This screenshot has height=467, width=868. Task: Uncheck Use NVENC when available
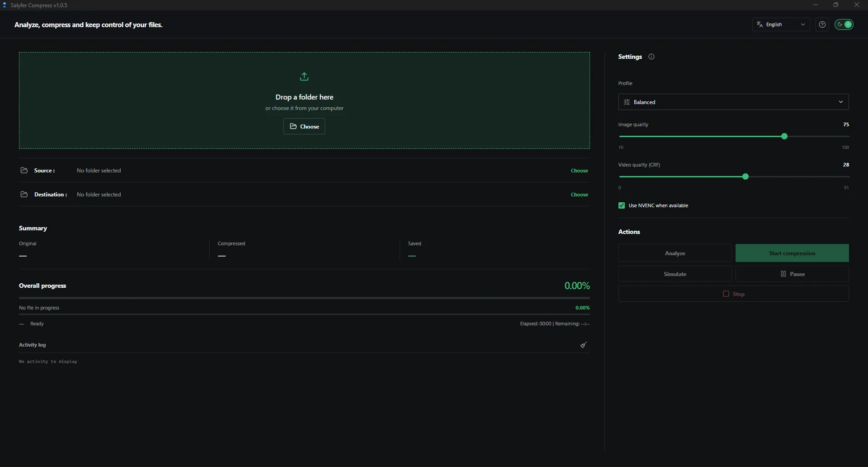(x=622, y=205)
